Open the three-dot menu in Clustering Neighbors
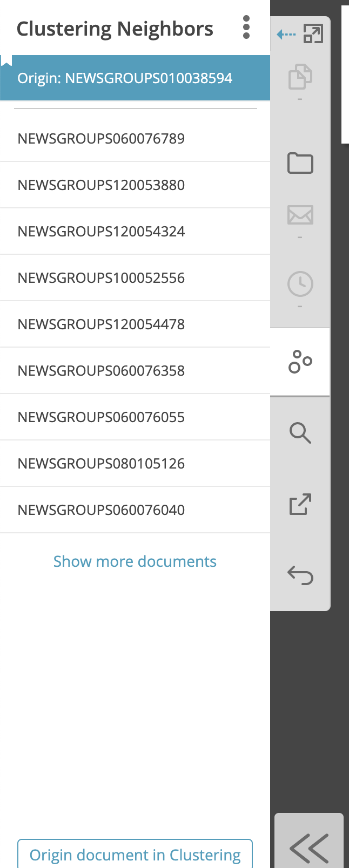 (246, 28)
